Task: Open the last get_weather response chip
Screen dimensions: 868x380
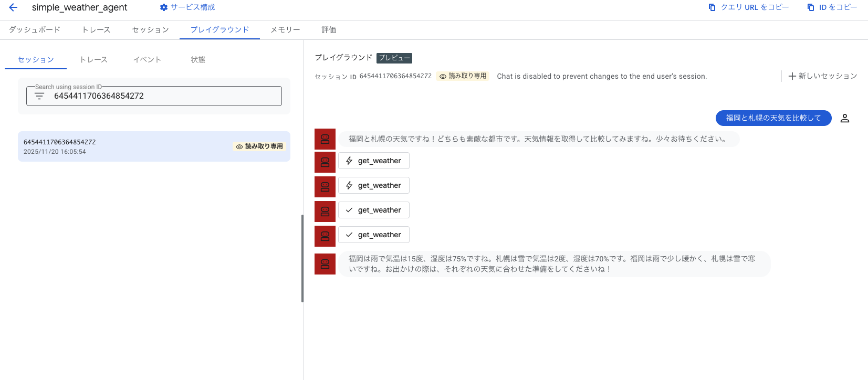Action: [x=373, y=235]
